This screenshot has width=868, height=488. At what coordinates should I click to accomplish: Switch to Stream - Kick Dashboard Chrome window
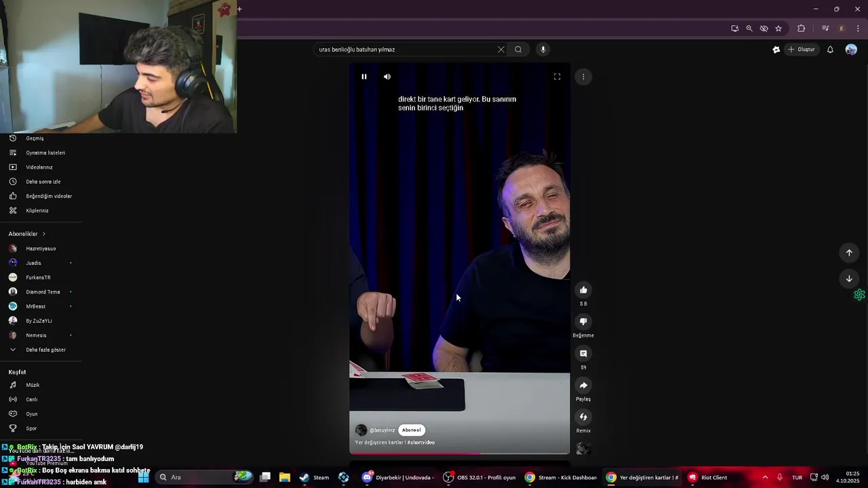(561, 478)
